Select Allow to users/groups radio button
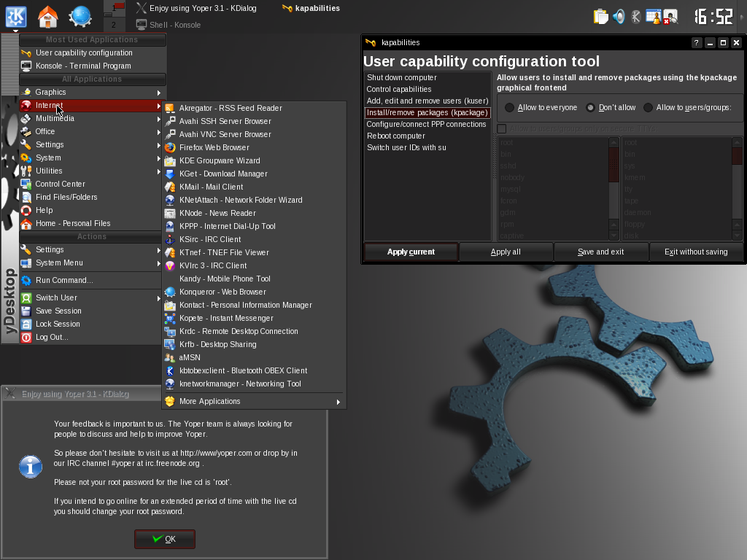This screenshot has height=560, width=747. pyautogui.click(x=648, y=108)
